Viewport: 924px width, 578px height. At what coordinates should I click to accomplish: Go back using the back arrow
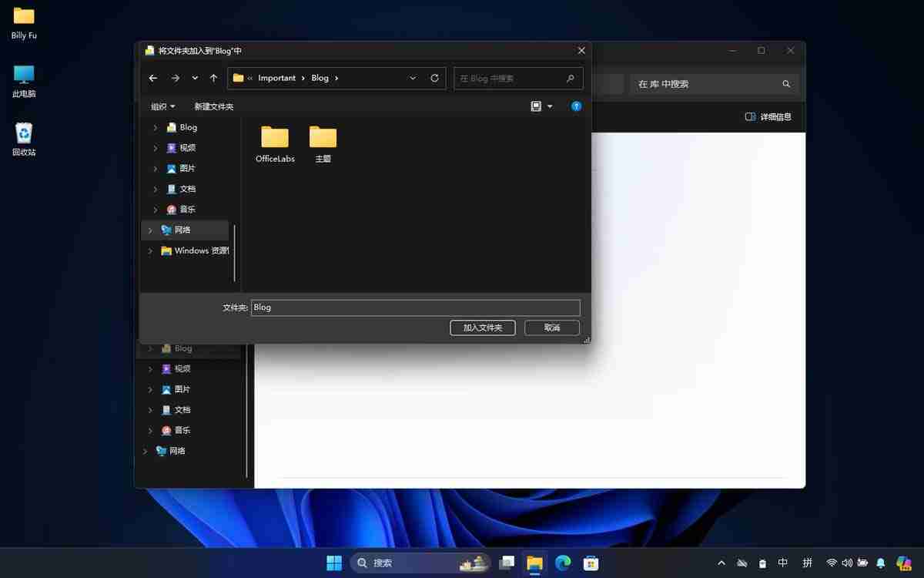(x=152, y=78)
